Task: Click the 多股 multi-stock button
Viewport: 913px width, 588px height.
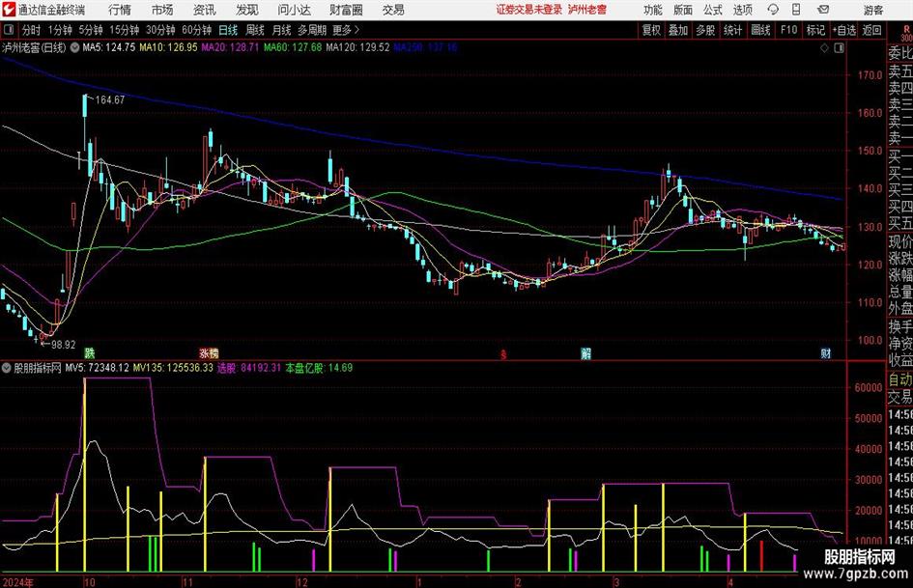Action: (x=705, y=30)
